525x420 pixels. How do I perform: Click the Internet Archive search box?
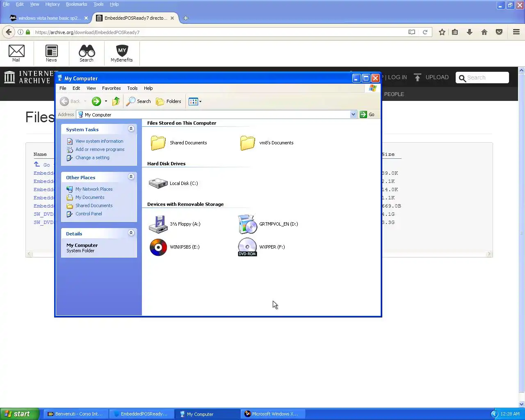(x=482, y=78)
